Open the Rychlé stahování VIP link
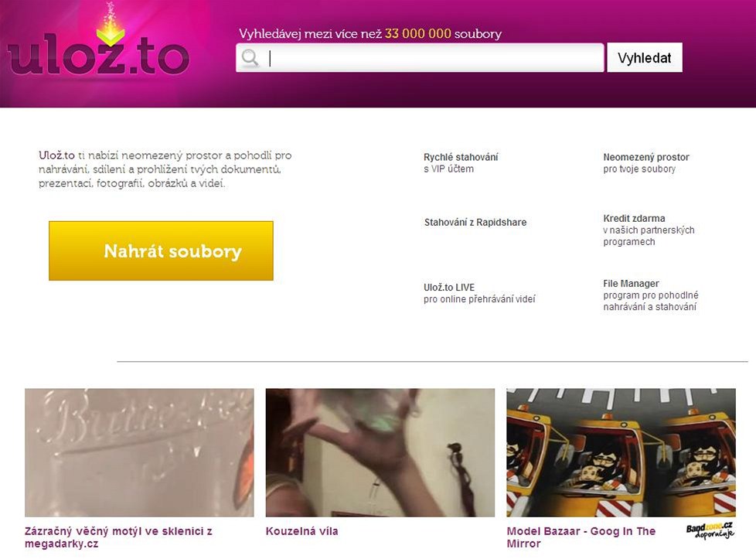Screen dimensions: 756x559 tap(461, 163)
